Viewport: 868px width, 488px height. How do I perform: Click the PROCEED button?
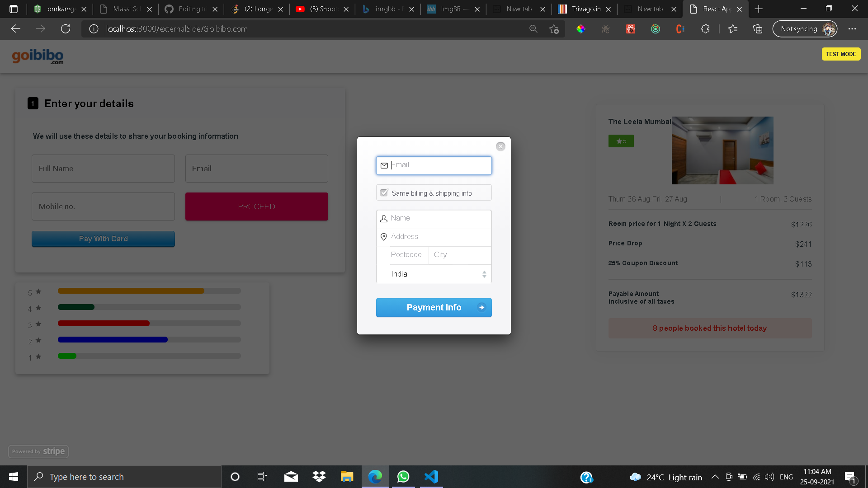point(257,206)
